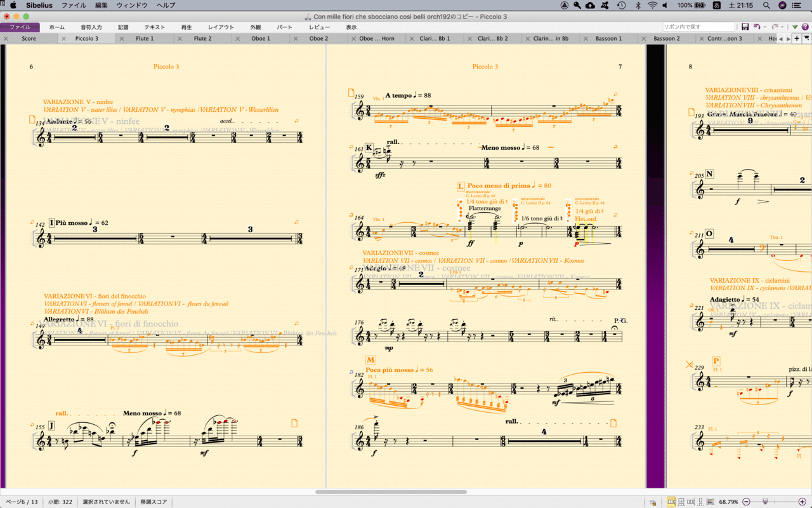Click the ページ6 / 13 page indicator
This screenshot has width=812, height=508.
point(21,502)
